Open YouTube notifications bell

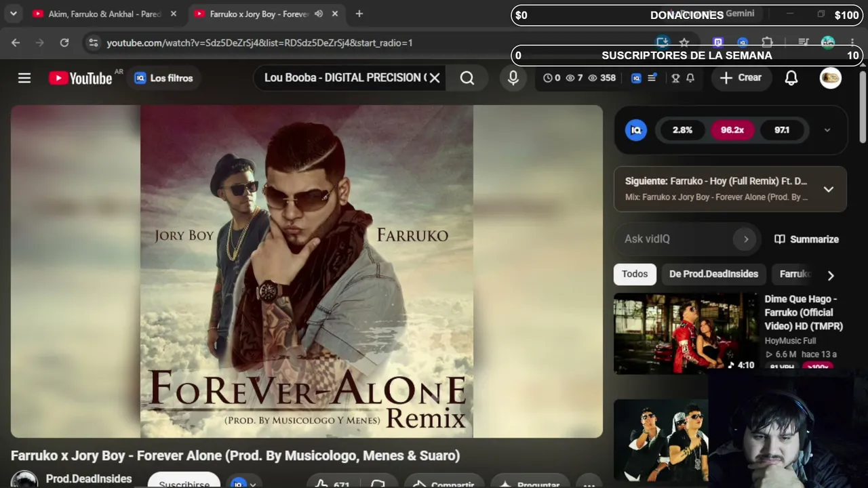pyautogui.click(x=791, y=78)
